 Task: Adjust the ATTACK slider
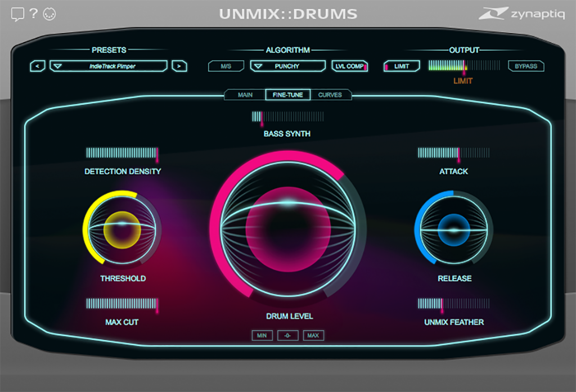(454, 153)
